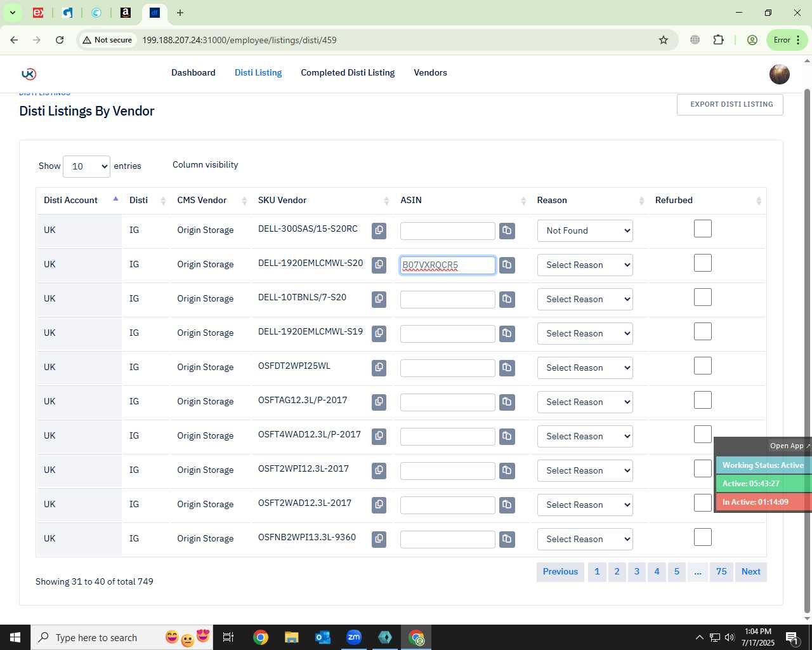The height and width of the screenshot is (650, 812).
Task: Click the ASIN field containing B07VXRQCR5
Action: click(448, 265)
